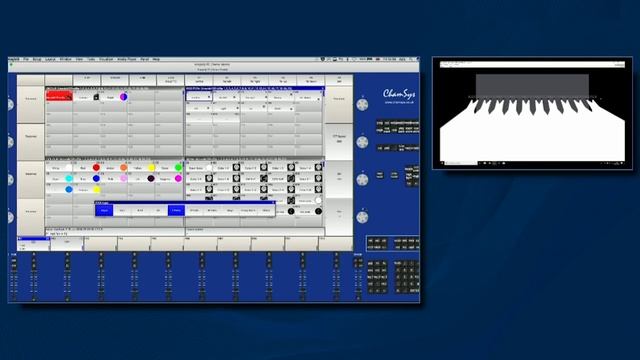Image resolution: width=640 pixels, height=360 pixels.
Task: Open the www.chamsys.co.uk link under the logo
Action: 399,102
